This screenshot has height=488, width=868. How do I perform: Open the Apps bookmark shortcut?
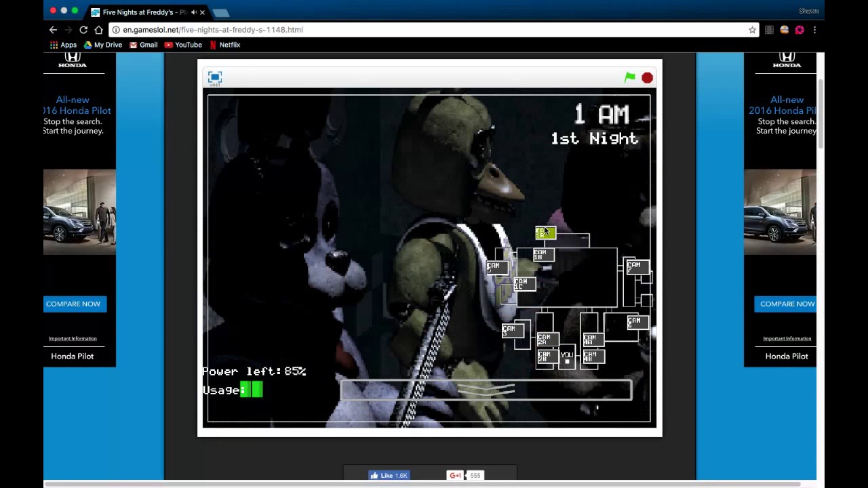coord(63,45)
